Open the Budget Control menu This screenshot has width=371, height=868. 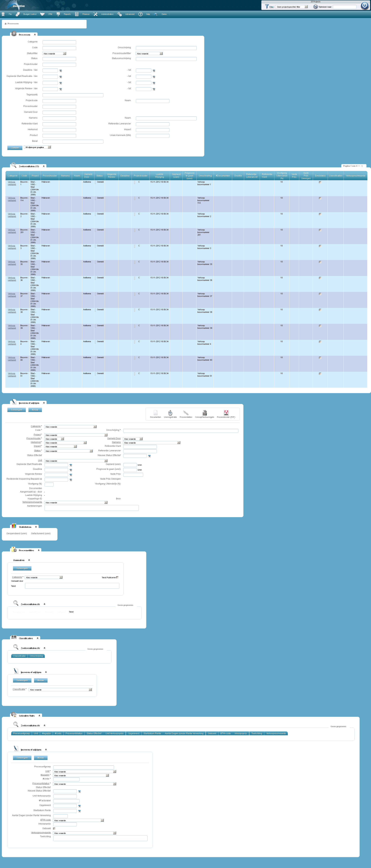pyautogui.click(x=30, y=14)
